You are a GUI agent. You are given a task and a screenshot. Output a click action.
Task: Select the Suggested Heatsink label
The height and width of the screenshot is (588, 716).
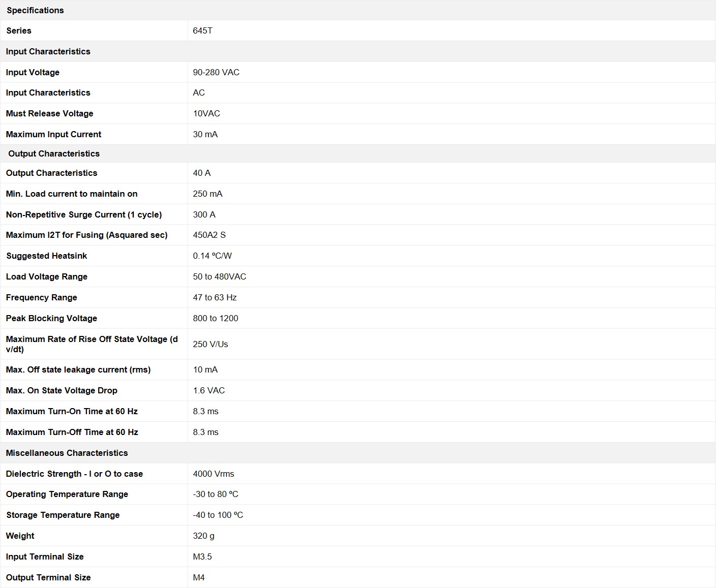(x=46, y=256)
